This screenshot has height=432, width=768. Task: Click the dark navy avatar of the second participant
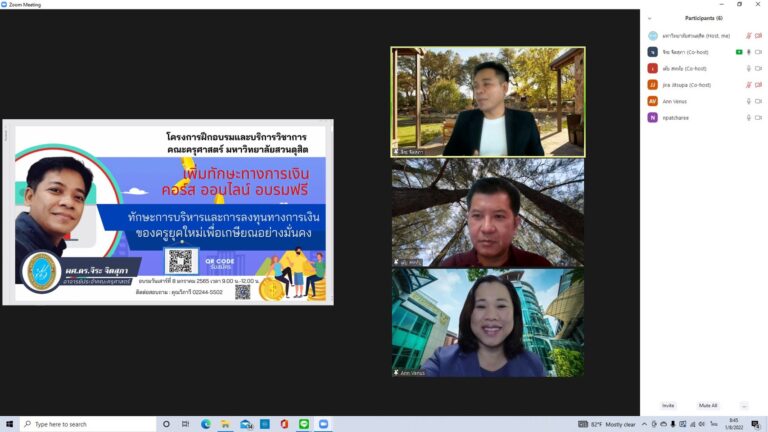click(652, 52)
